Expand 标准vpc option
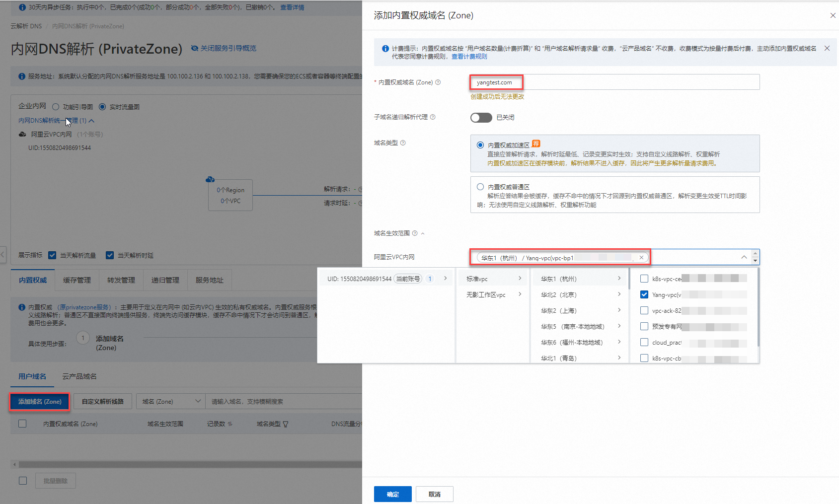This screenshot has width=839, height=504. (493, 279)
